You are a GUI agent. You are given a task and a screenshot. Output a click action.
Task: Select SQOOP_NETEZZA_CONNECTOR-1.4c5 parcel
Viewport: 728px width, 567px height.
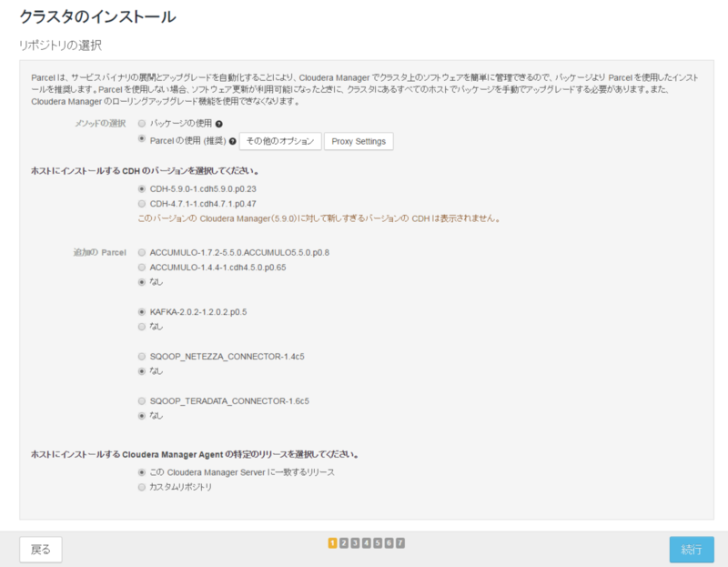(x=142, y=357)
